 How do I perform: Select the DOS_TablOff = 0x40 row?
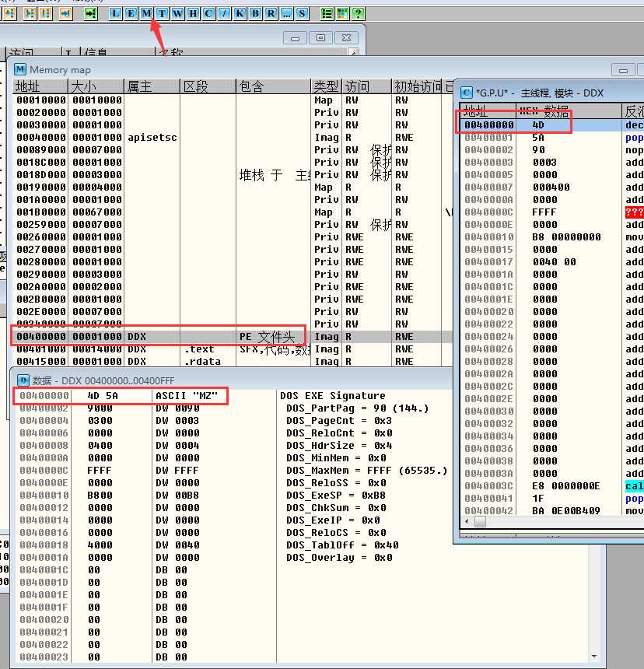[302, 545]
